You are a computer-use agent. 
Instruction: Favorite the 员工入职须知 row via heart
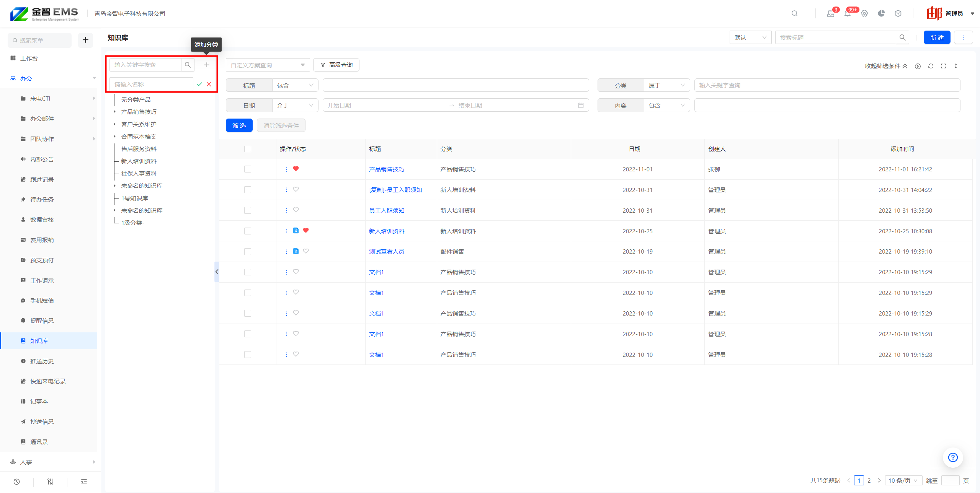(296, 210)
